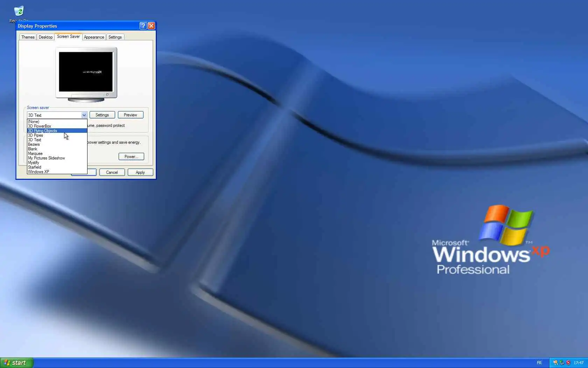The width and height of the screenshot is (588, 368).
Task: Click the Apply button
Action: pyautogui.click(x=140, y=172)
